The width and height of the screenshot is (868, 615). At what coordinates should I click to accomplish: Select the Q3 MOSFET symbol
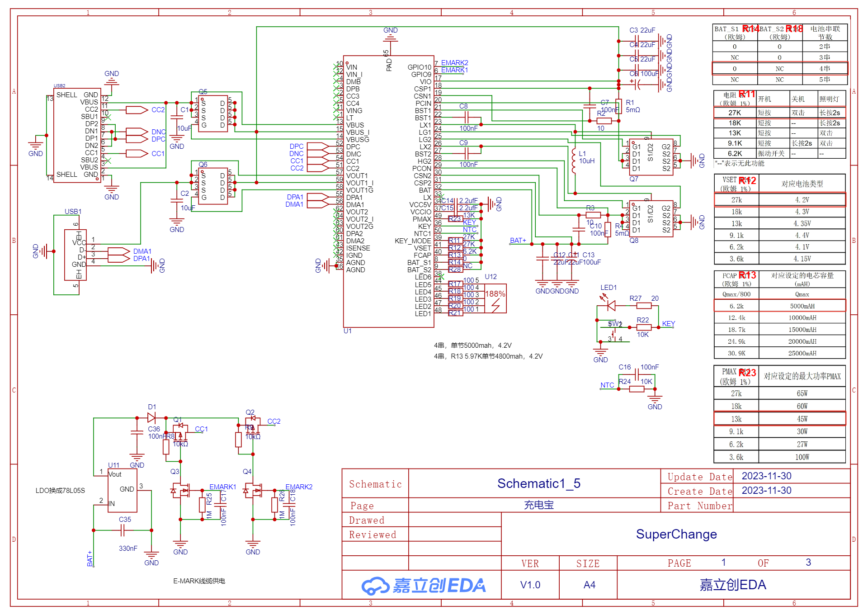coord(180,491)
